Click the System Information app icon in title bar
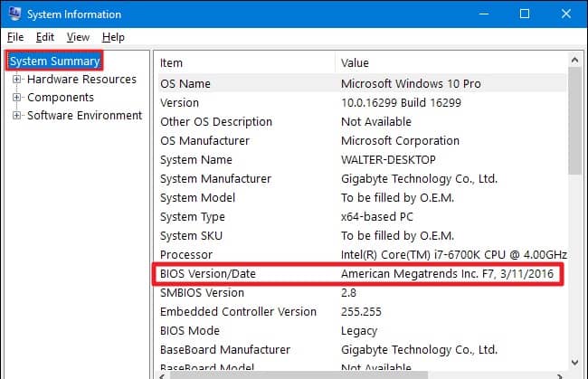This screenshot has height=379, width=588. tap(14, 14)
